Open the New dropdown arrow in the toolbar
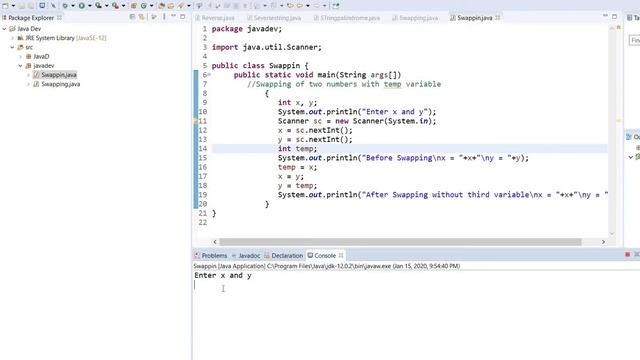This screenshot has width=640, height=360. (x=13, y=6)
